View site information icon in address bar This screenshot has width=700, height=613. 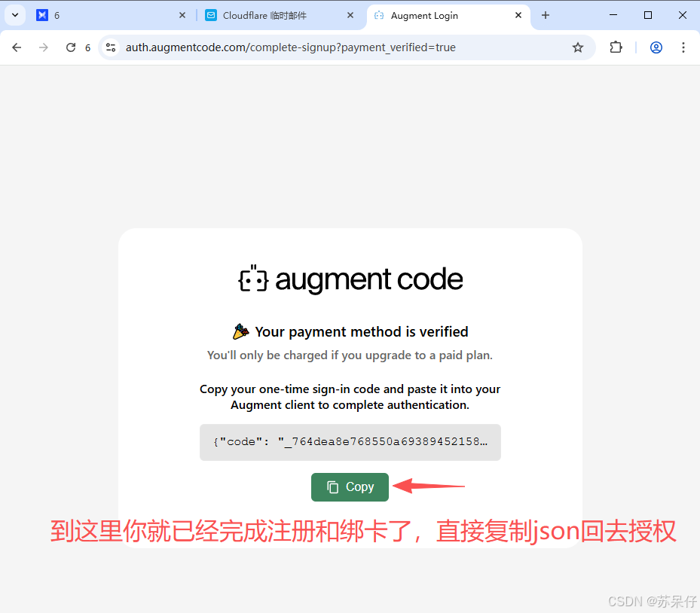(111, 47)
